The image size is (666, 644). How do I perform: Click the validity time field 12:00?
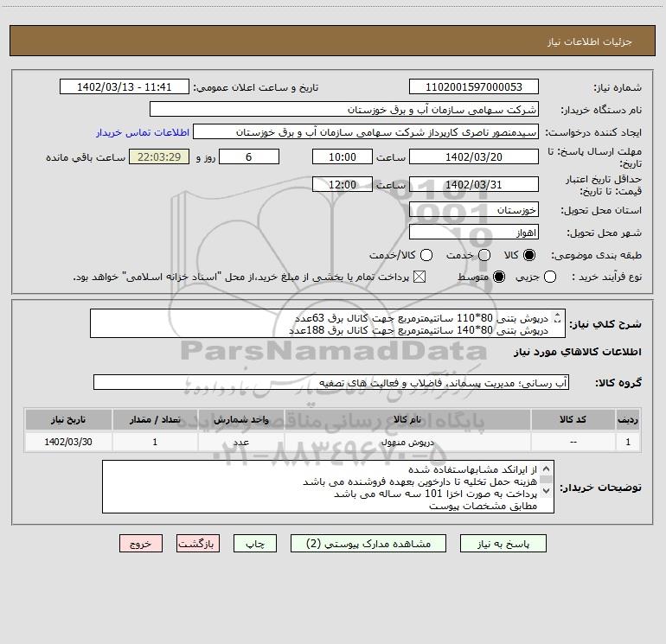pyautogui.click(x=343, y=184)
